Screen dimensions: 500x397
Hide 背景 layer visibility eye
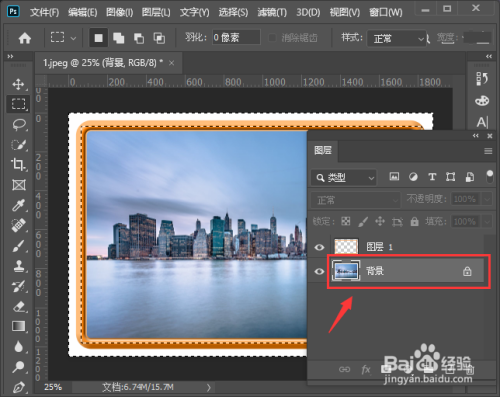click(319, 271)
